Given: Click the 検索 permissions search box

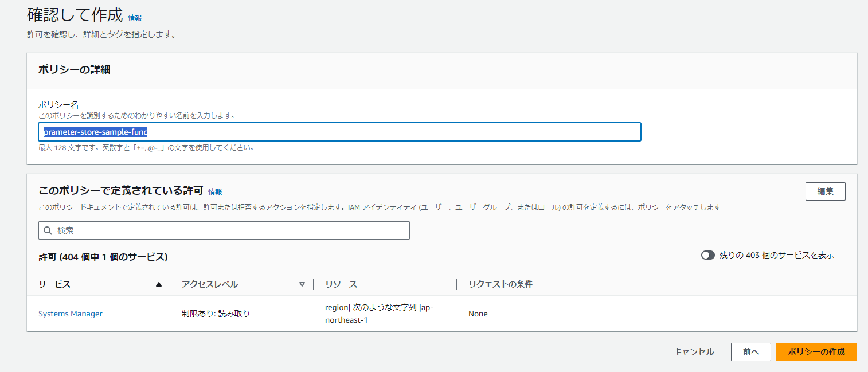Looking at the screenshot, I should coord(224,230).
